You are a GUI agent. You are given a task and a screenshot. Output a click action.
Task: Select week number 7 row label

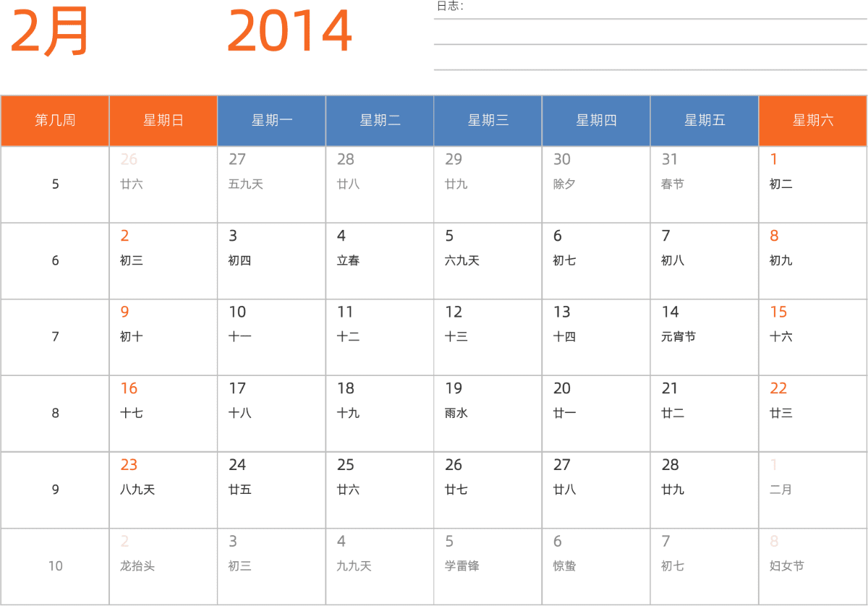click(x=55, y=337)
